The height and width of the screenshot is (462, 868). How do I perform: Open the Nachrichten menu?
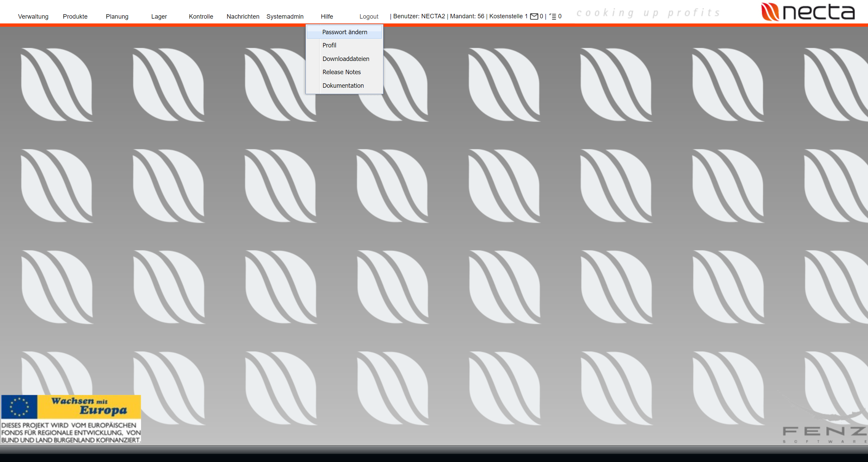[243, 17]
